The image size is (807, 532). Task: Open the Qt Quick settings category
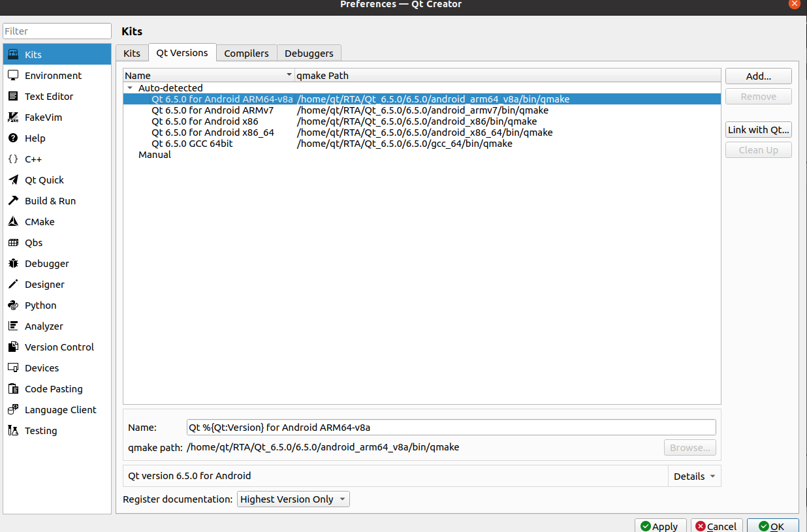pos(57,180)
